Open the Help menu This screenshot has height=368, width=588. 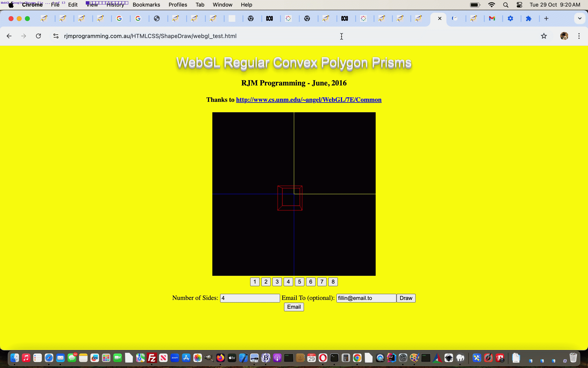click(x=246, y=5)
